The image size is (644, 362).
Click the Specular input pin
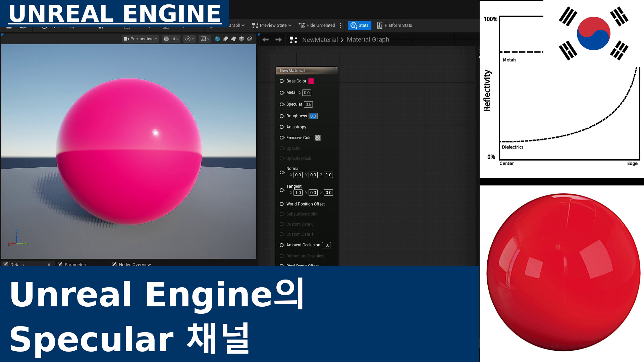282,105
